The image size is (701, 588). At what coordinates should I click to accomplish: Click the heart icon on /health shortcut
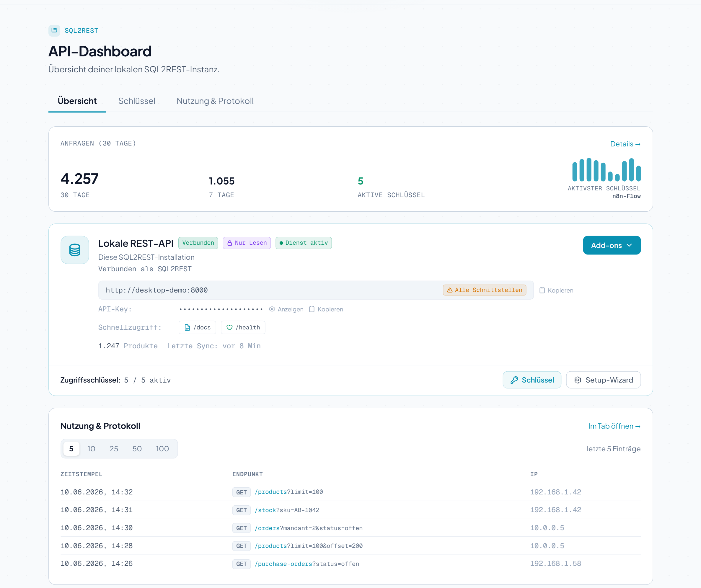pyautogui.click(x=230, y=328)
